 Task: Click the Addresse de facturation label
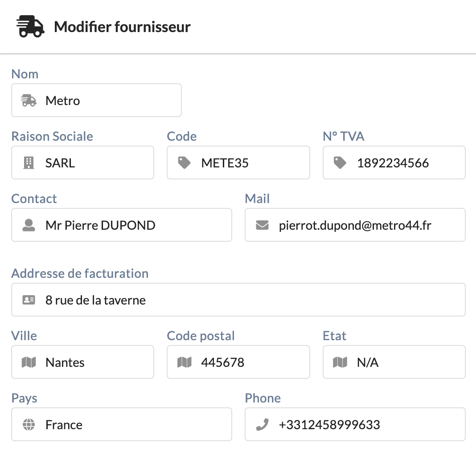click(80, 274)
